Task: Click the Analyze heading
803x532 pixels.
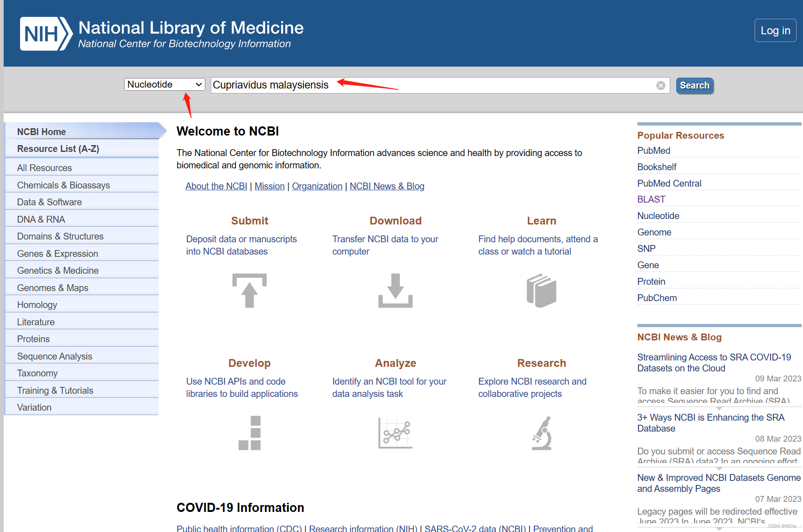Action: [396, 363]
